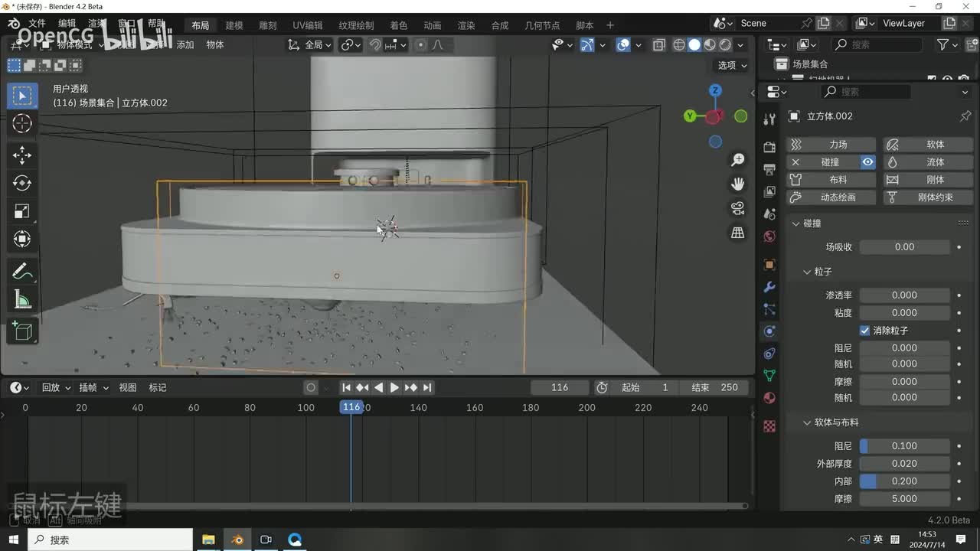Screen dimensions: 980x551
Task: Select the Rotate tool
Action: click(x=22, y=183)
